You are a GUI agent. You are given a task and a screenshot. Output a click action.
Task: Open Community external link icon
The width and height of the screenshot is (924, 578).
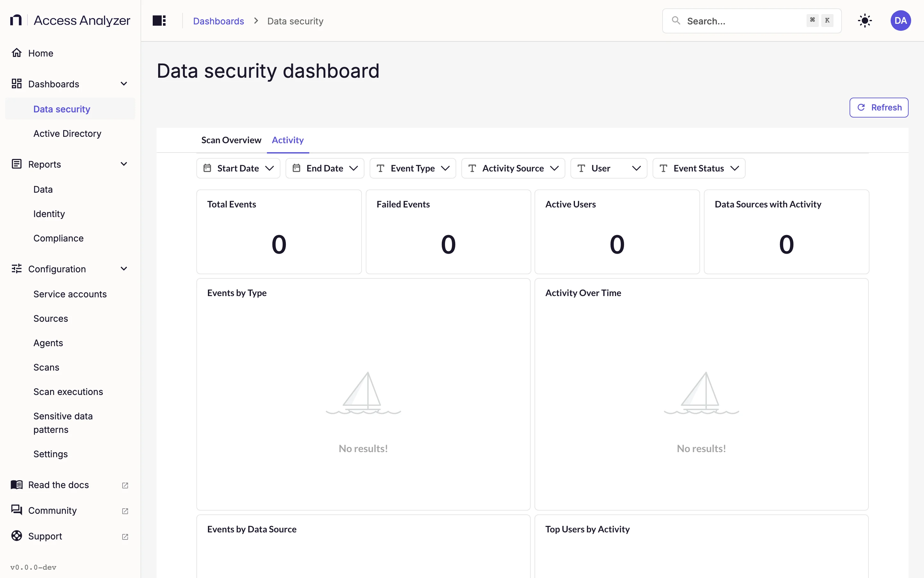(x=125, y=511)
